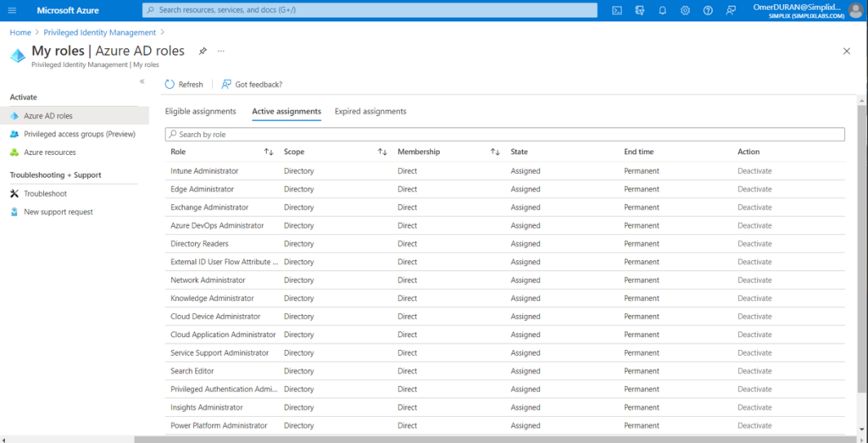Switch to Eligible assignments tab
Screen dimensions: 868x443
click(200, 111)
